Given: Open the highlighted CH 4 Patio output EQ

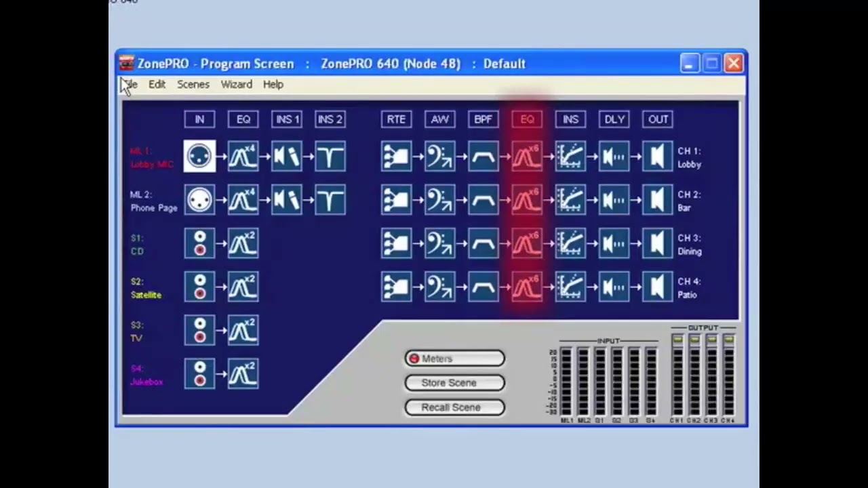Looking at the screenshot, I should click(527, 287).
